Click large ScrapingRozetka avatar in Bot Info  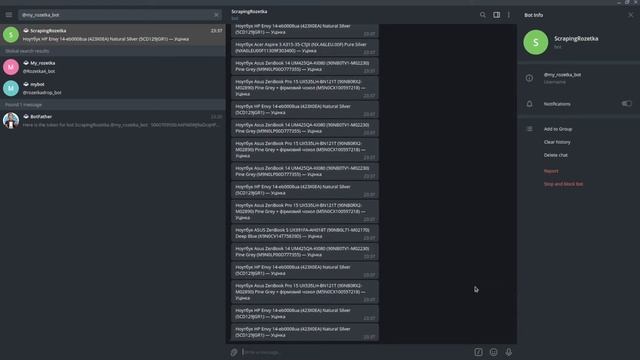click(x=536, y=42)
